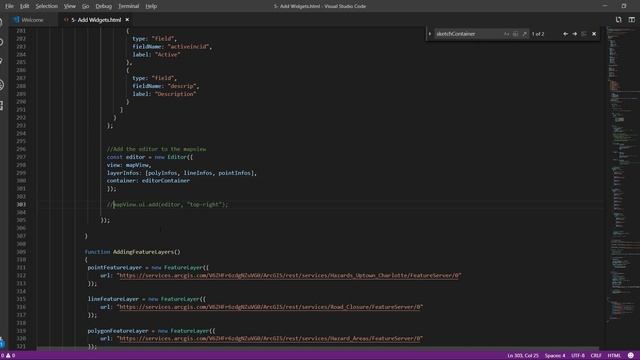
Task: Click errors and warnings count in status bar
Action: click(x=8, y=356)
